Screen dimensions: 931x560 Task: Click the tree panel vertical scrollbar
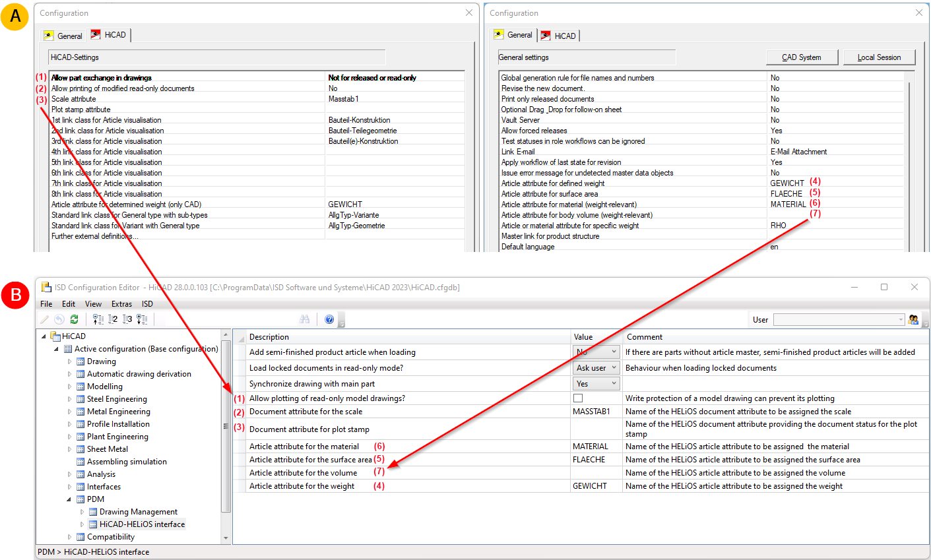pyautogui.click(x=226, y=426)
